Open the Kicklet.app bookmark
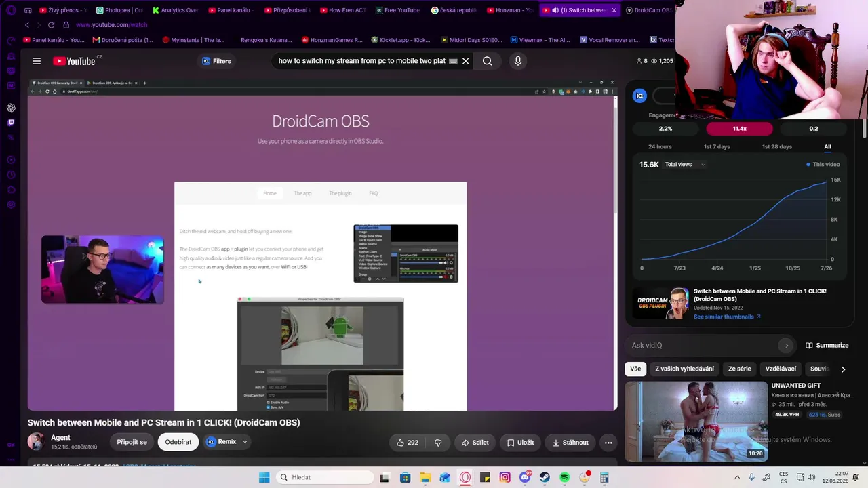Screen dimensions: 868x488 (x=401, y=40)
